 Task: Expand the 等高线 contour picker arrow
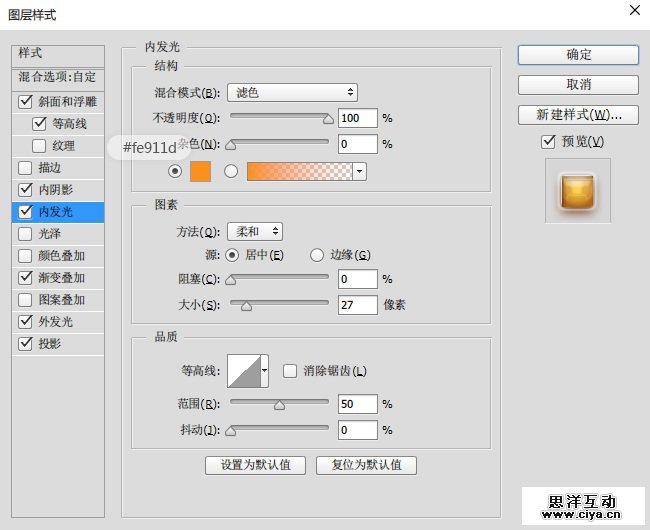point(264,371)
